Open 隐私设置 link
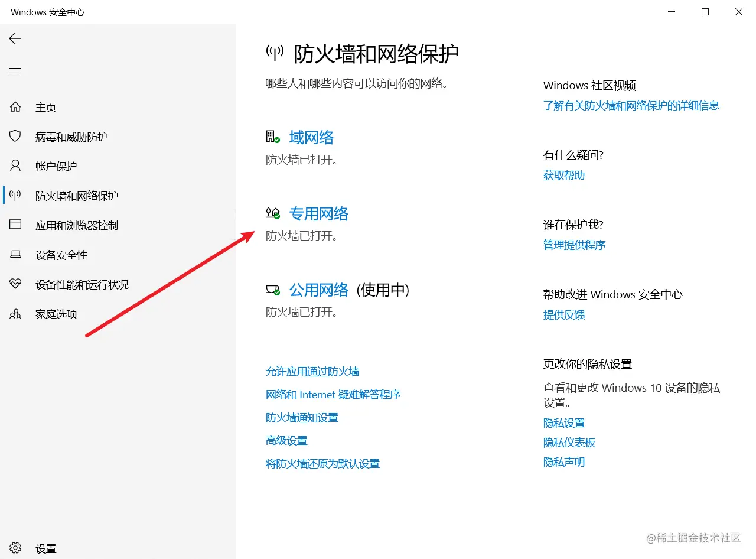Viewport: 756px width, 559px height. [x=564, y=422]
